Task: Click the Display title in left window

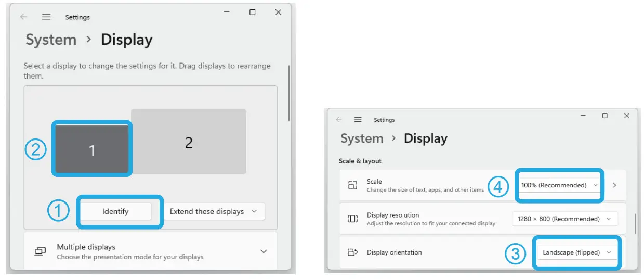Action: click(127, 40)
